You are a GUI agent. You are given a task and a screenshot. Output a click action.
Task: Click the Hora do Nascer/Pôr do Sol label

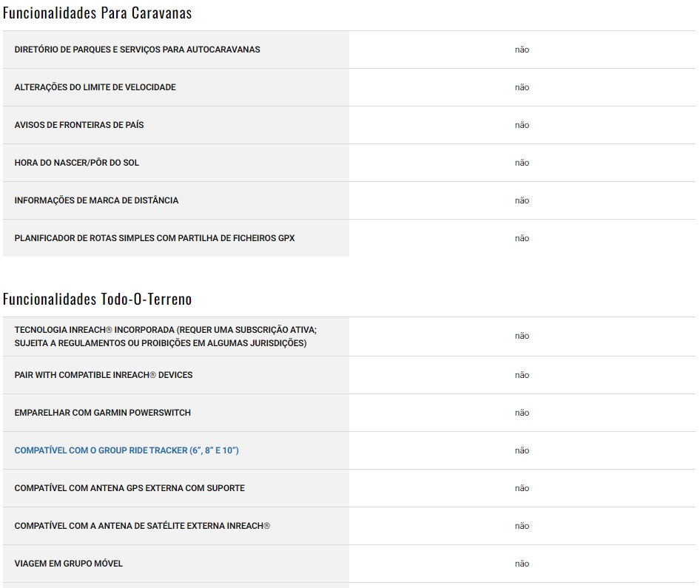[x=76, y=163]
